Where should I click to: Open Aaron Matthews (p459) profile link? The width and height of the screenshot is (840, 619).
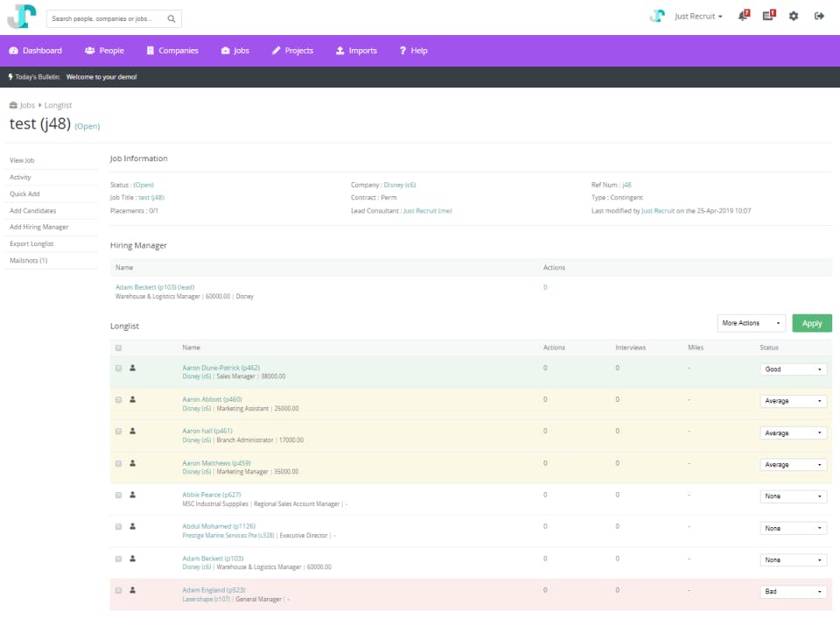216,463
